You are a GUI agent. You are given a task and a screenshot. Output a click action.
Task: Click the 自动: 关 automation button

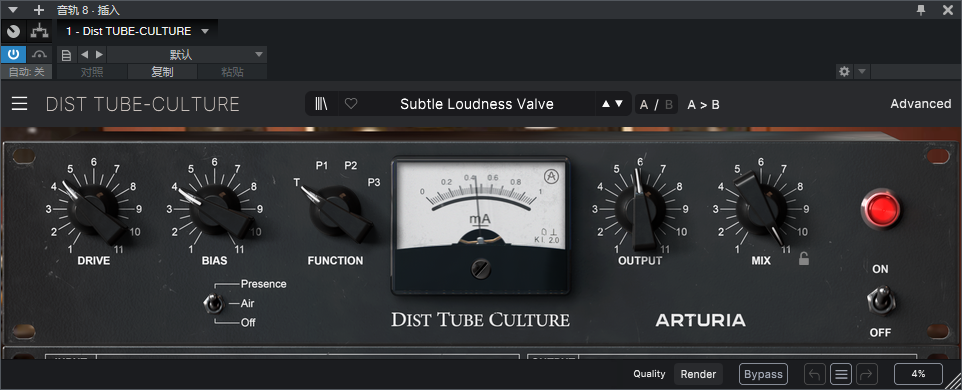27,72
